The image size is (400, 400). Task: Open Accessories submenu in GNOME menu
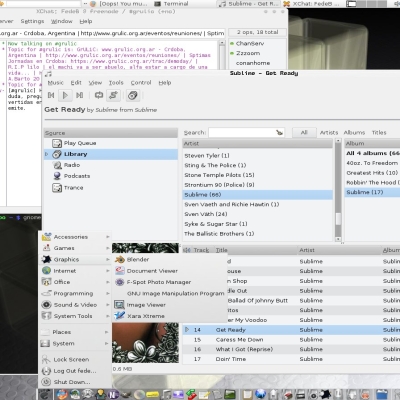click(x=75, y=237)
